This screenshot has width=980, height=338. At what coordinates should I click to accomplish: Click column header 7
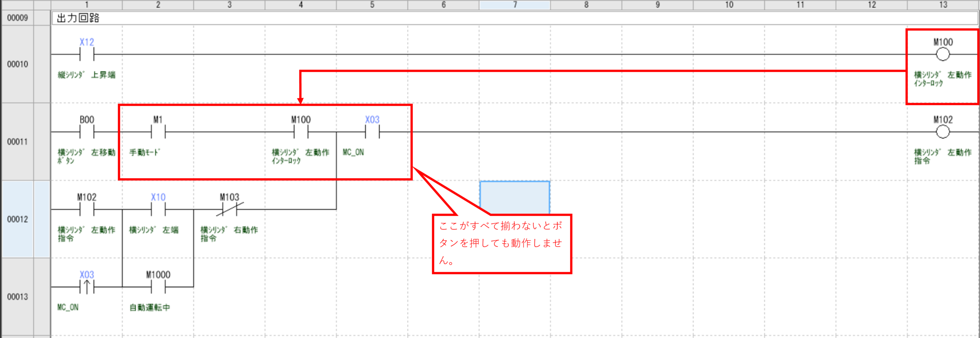tap(514, 5)
